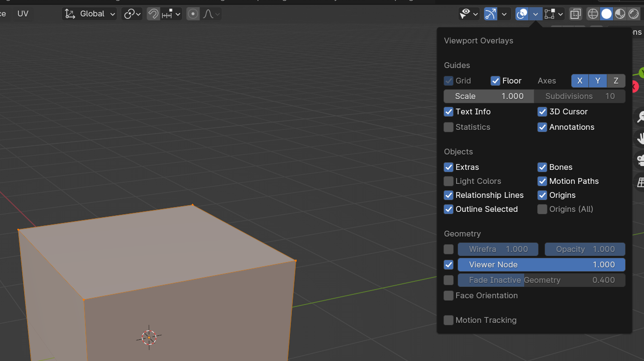Image resolution: width=644 pixels, height=361 pixels.
Task: Turn off the 3D Cursor overlay
Action: coord(542,111)
